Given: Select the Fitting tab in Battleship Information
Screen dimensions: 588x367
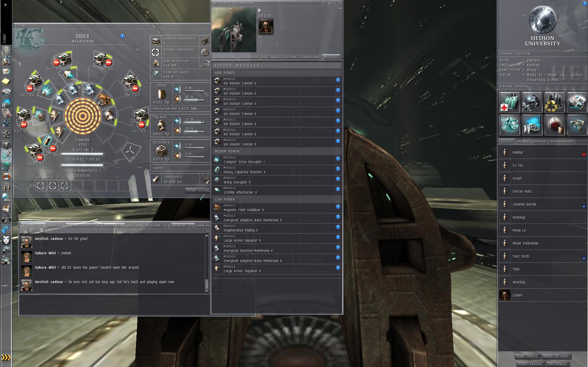Looking at the screenshot, I should [291, 57].
